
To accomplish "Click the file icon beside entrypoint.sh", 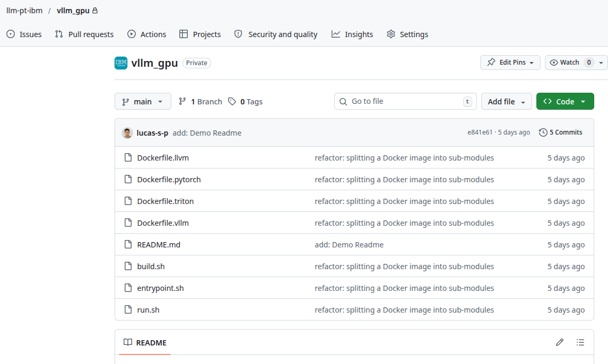I will tap(128, 287).
